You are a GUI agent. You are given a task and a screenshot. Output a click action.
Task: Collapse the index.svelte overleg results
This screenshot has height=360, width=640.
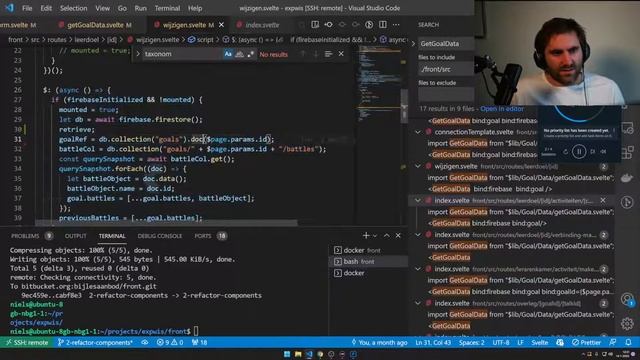[x=418, y=303]
